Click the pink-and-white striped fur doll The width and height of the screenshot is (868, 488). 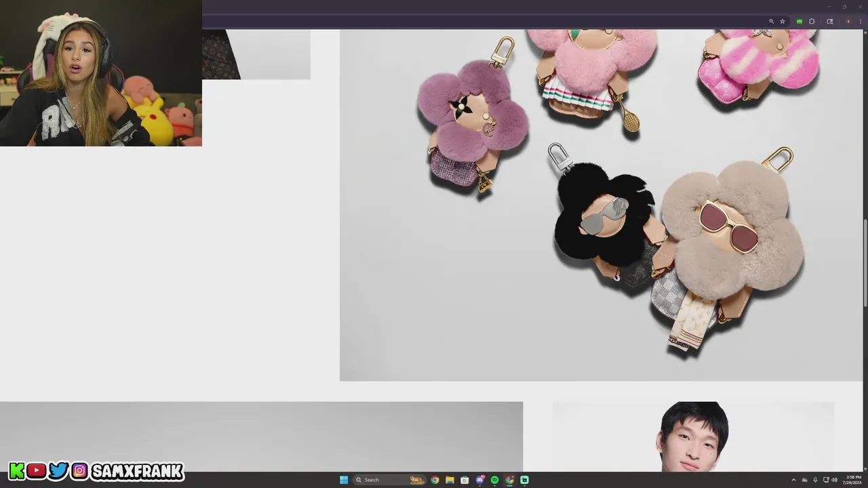pyautogui.click(x=758, y=66)
